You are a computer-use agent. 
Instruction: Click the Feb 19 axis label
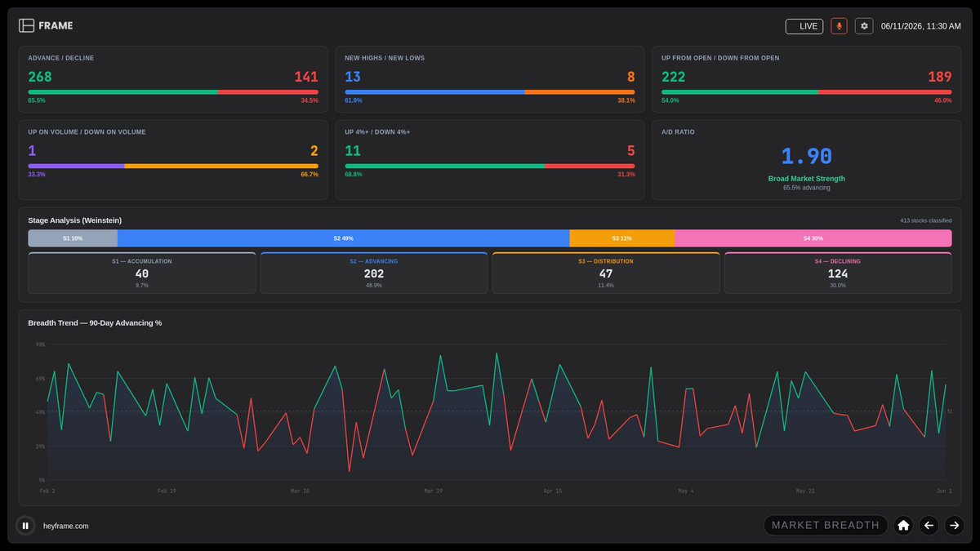tap(167, 491)
